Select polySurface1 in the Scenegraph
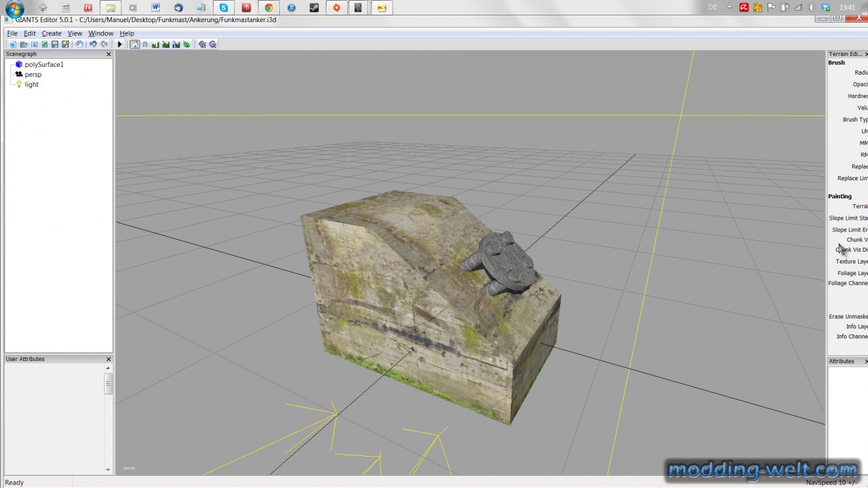 click(x=44, y=65)
